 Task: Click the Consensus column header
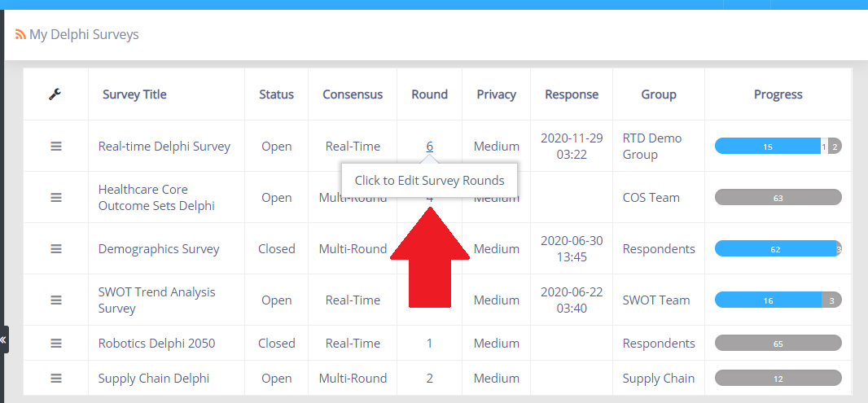pos(353,94)
